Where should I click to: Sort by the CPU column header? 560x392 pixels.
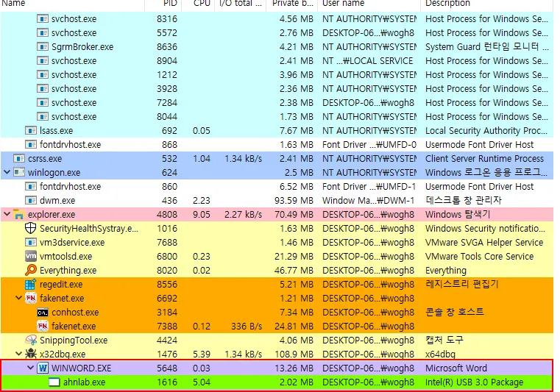pos(198,4)
